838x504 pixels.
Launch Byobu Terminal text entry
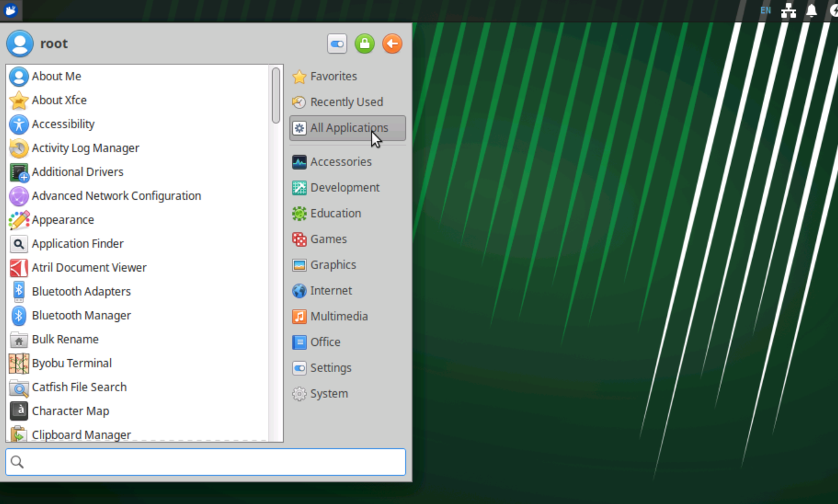[72, 364]
